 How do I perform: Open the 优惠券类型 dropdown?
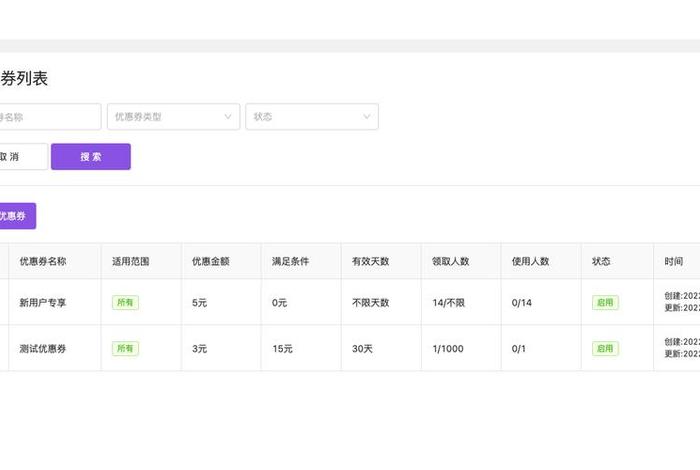173,117
